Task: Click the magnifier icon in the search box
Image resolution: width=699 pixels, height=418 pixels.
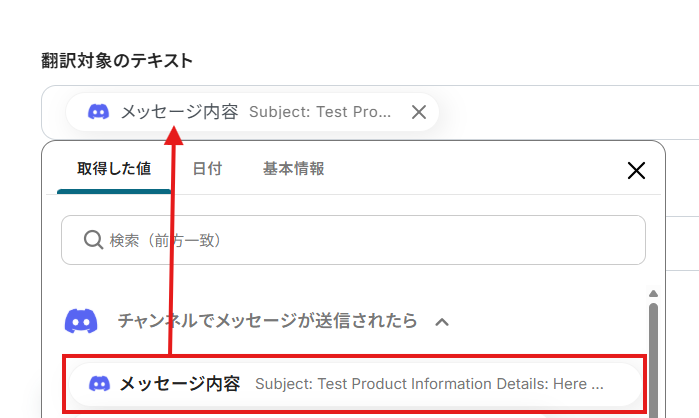Action: click(93, 240)
